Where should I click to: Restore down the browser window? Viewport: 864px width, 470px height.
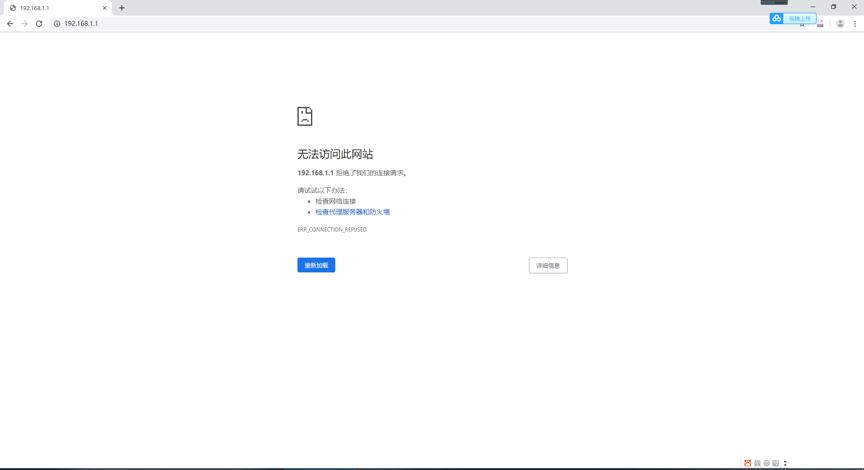pyautogui.click(x=834, y=7)
